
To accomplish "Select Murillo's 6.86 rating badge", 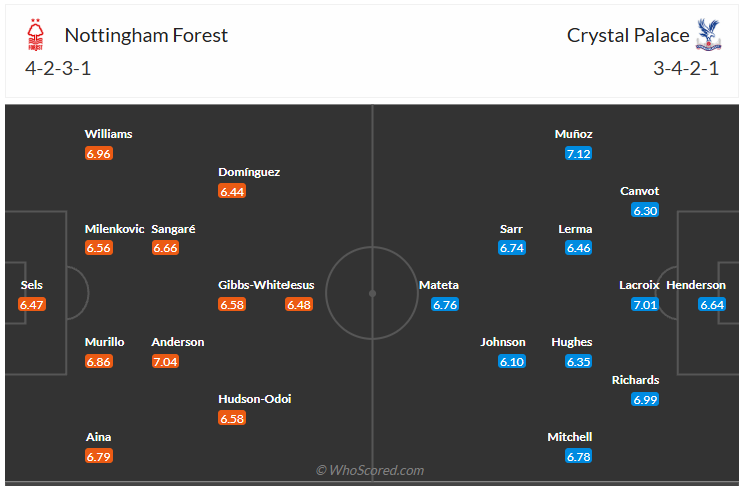I will point(99,361).
